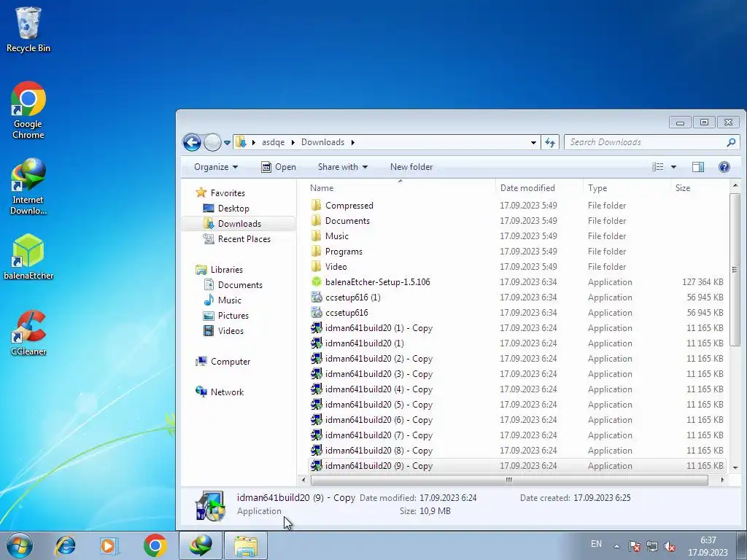
Task: Click the EN language indicator
Action: [x=596, y=544]
